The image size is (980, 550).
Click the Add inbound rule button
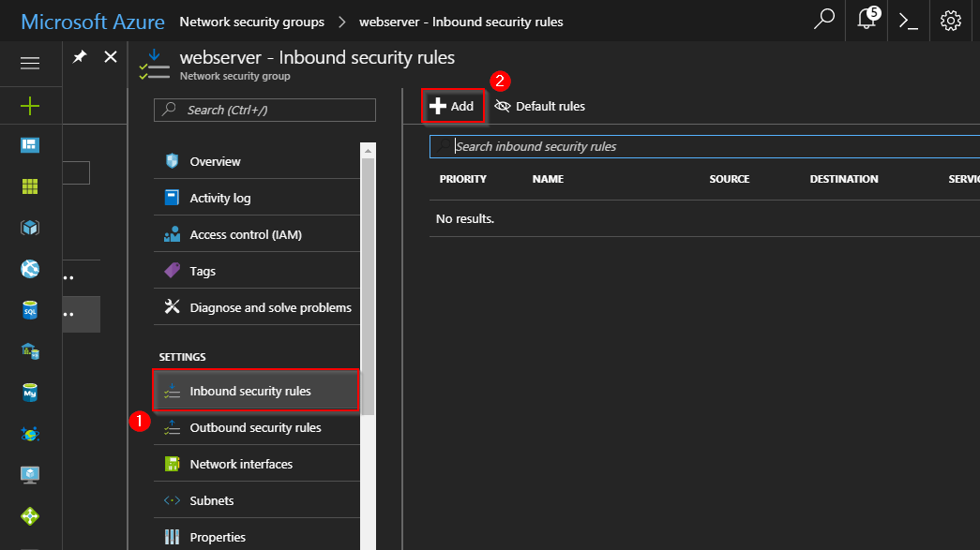point(453,106)
